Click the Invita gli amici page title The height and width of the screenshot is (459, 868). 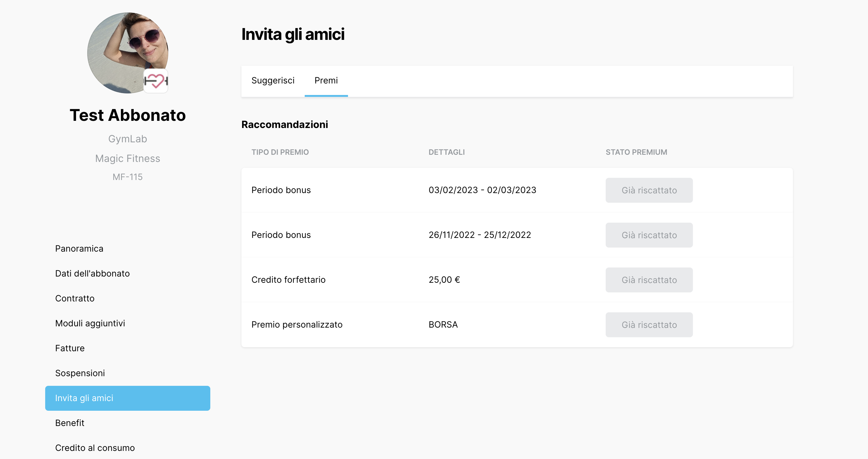point(293,34)
